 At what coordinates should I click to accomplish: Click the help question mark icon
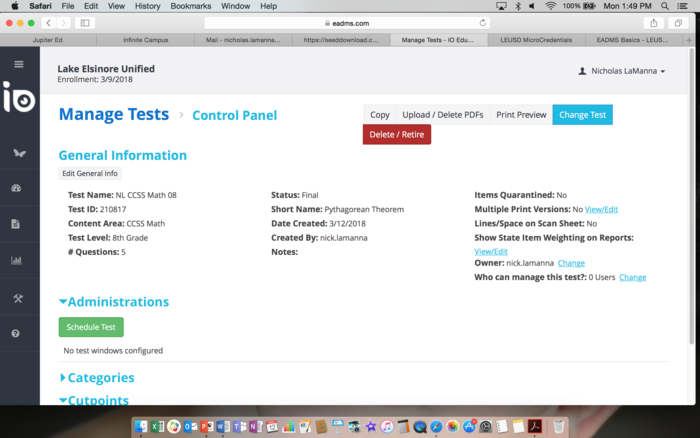click(17, 333)
